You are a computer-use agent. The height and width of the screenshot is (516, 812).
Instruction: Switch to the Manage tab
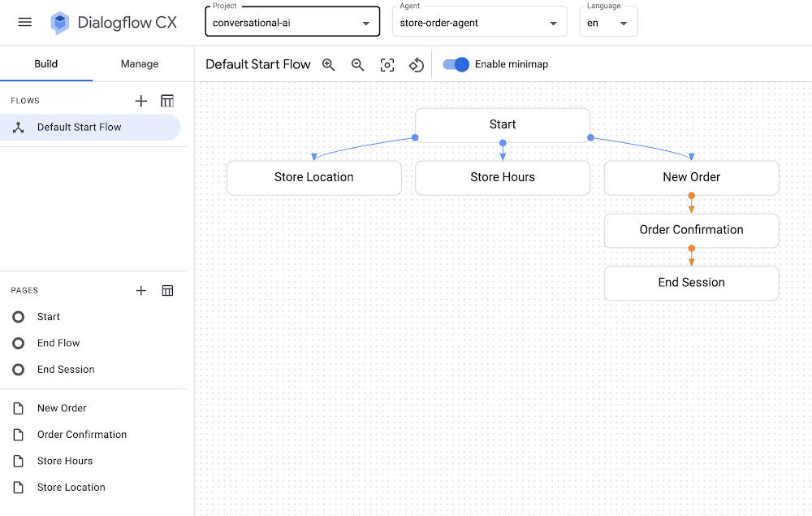140,63
